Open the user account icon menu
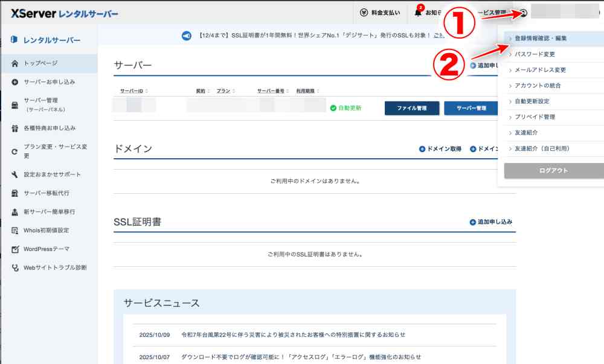Image resolution: width=604 pixels, height=364 pixels. 524,13
